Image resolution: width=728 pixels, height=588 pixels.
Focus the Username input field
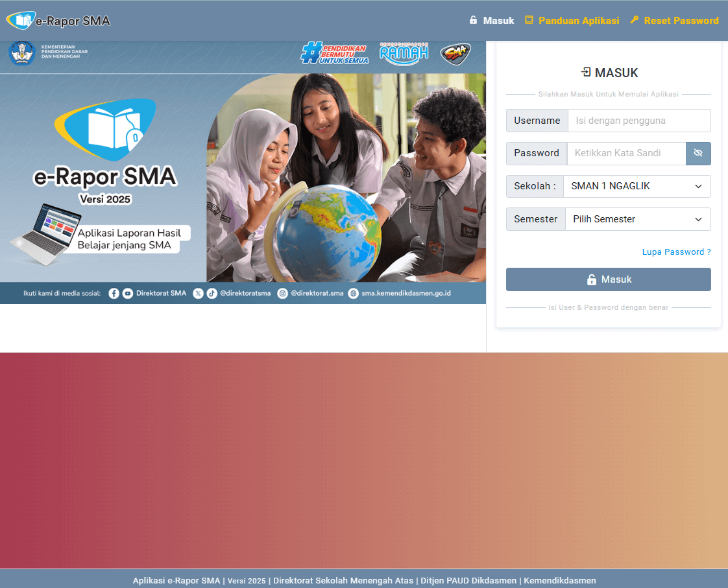click(638, 121)
